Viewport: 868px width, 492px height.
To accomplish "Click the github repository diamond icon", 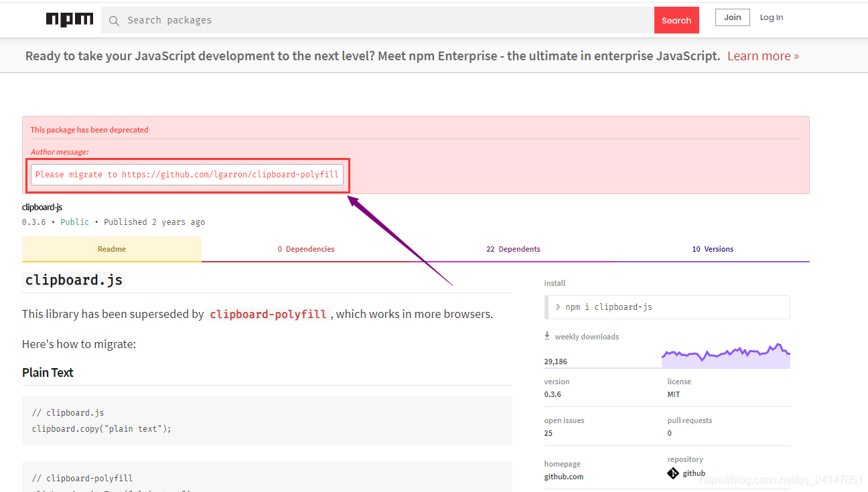I will click(x=673, y=473).
